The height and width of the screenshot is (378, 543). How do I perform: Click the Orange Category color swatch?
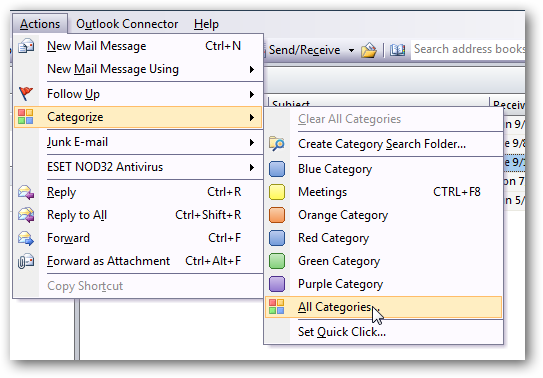coord(277,215)
